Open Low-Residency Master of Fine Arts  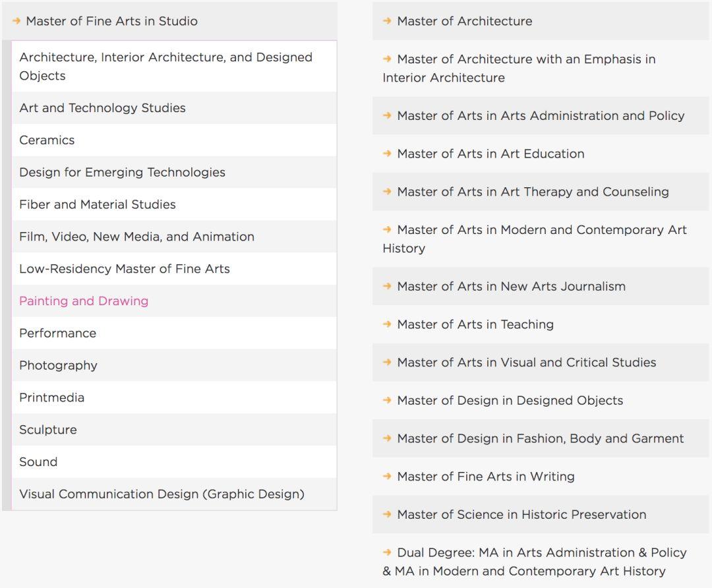click(x=125, y=269)
